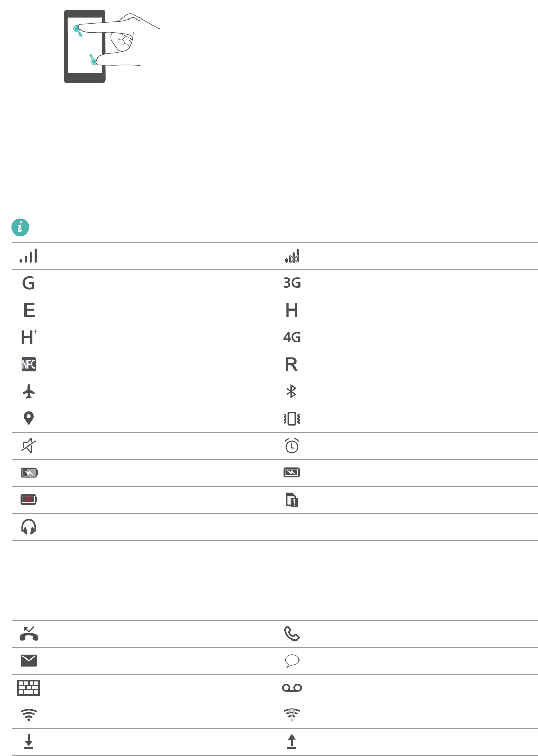Select the speech bubble message icon

point(291,661)
